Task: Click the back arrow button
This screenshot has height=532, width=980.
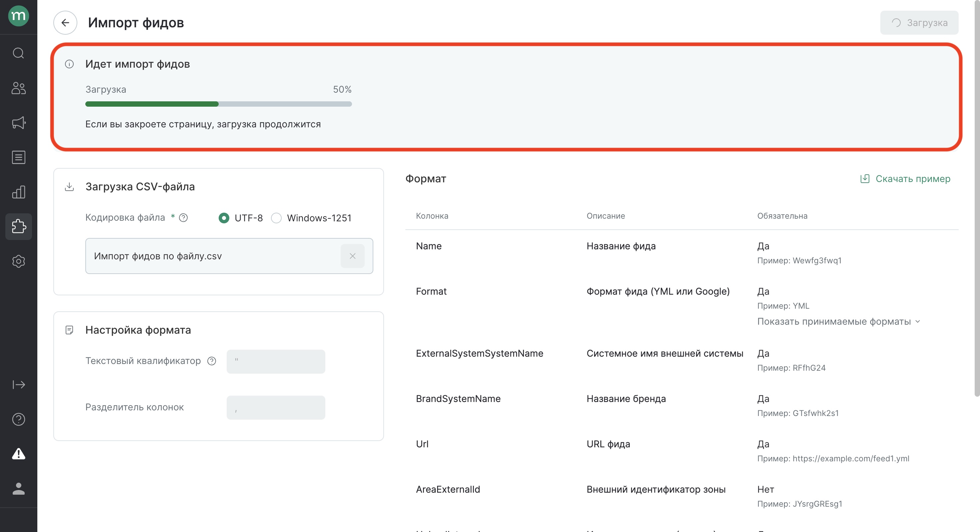Action: coord(65,23)
